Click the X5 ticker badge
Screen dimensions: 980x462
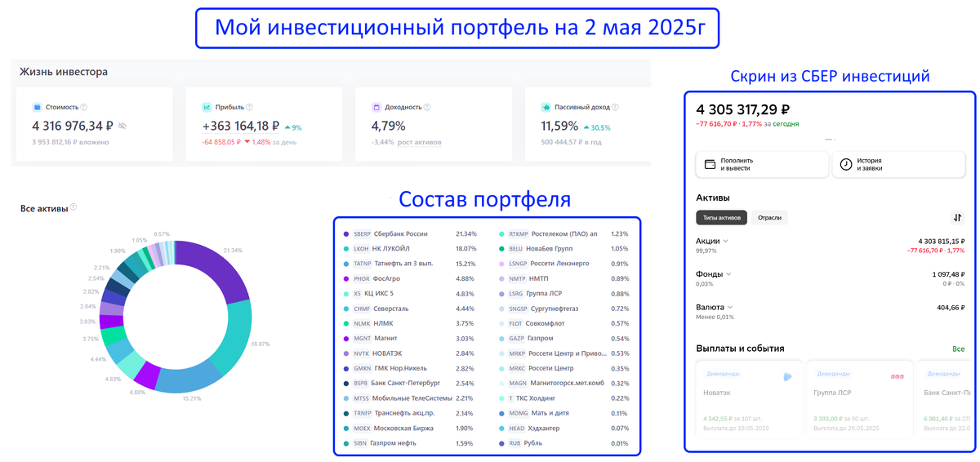point(357,293)
